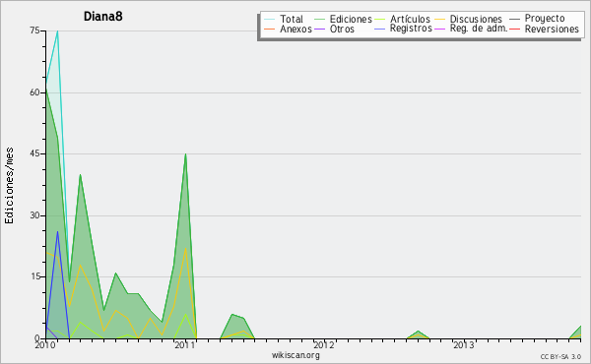Select the Artículos legend entry

[410, 19]
